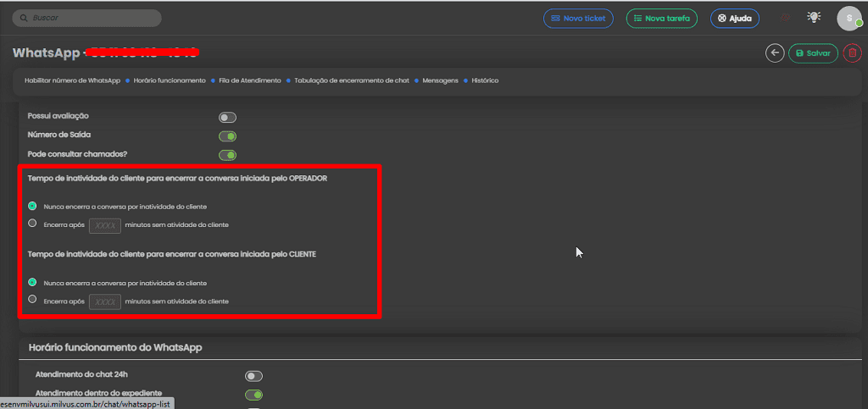This screenshot has width=868, height=409.
Task: Open the user avatar menu
Action: 849,19
